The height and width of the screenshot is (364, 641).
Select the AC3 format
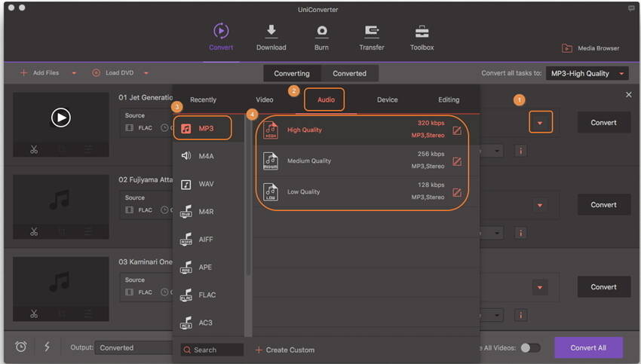[x=208, y=323]
